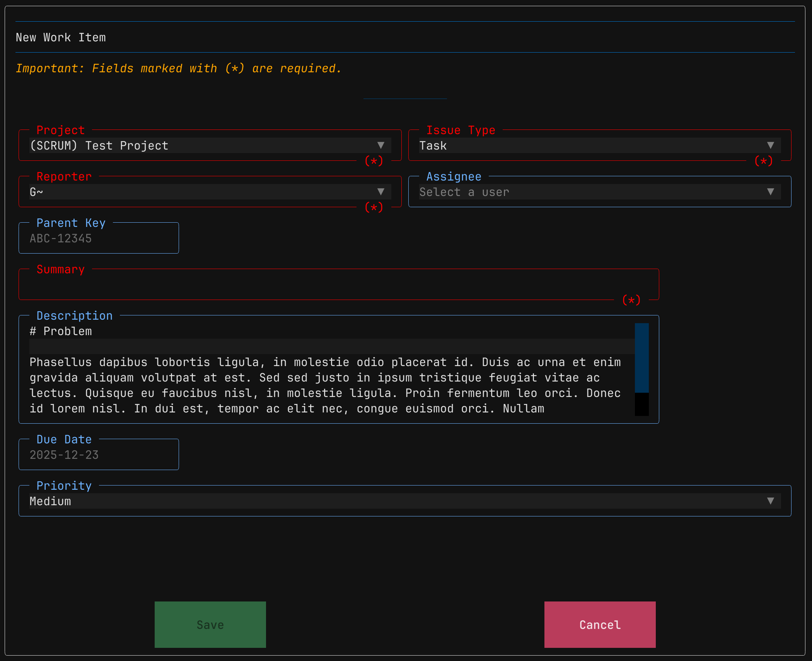Click the black scrollbar track below the thumb
The width and height of the screenshot is (812, 661).
point(642,404)
